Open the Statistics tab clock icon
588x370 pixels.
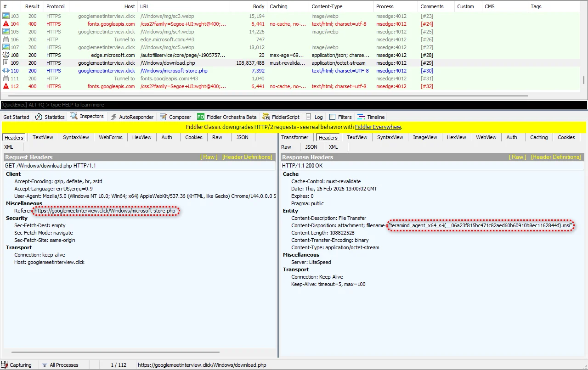[x=39, y=117]
